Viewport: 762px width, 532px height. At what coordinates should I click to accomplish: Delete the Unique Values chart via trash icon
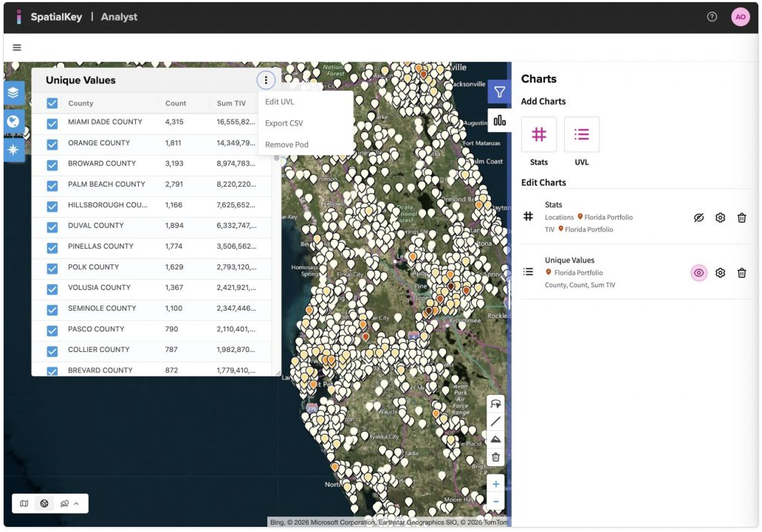pos(741,273)
